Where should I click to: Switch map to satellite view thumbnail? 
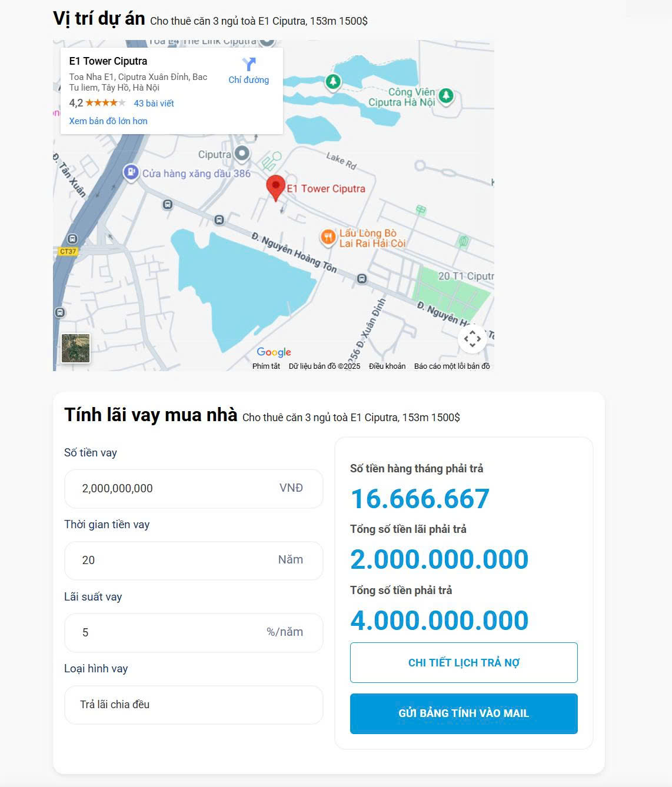point(75,348)
